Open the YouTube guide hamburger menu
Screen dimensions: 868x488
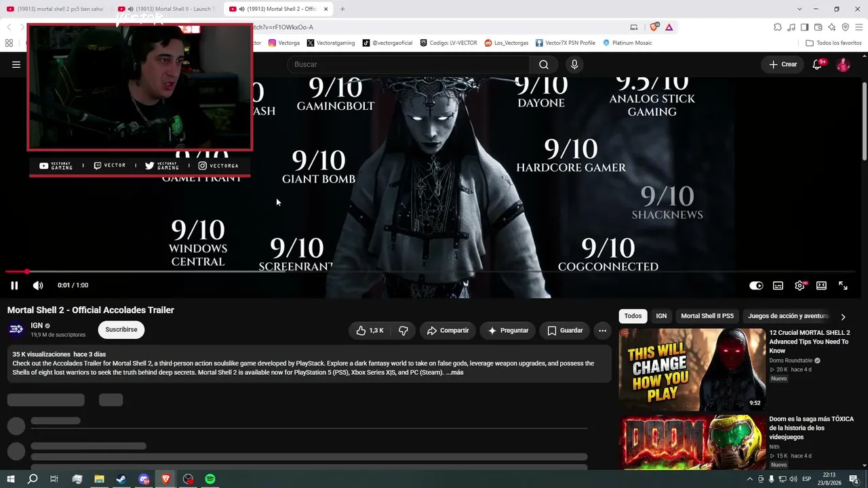(16, 64)
